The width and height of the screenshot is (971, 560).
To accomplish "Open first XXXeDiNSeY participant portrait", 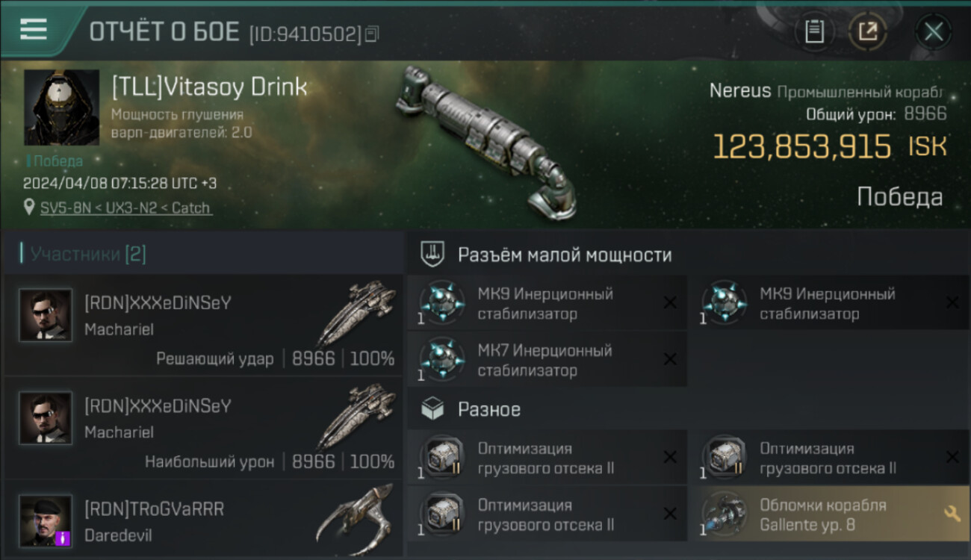I will 46,315.
